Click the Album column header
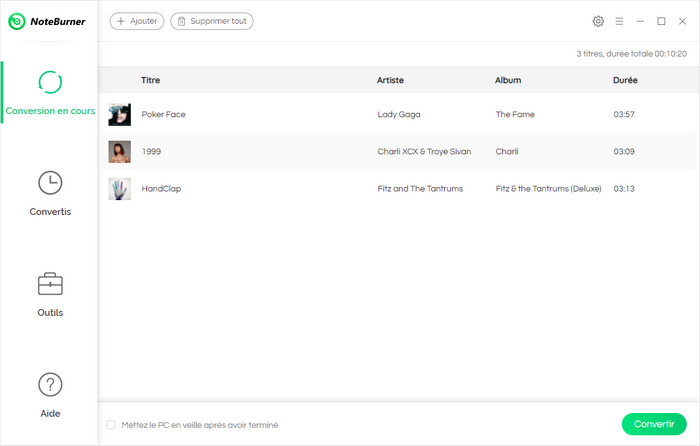700x446 pixels. (x=508, y=80)
